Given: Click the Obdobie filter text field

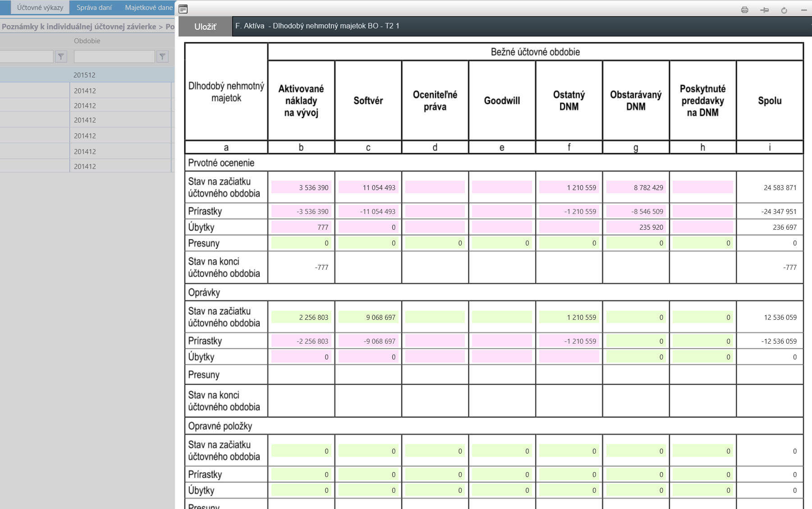Looking at the screenshot, I should 114,56.
